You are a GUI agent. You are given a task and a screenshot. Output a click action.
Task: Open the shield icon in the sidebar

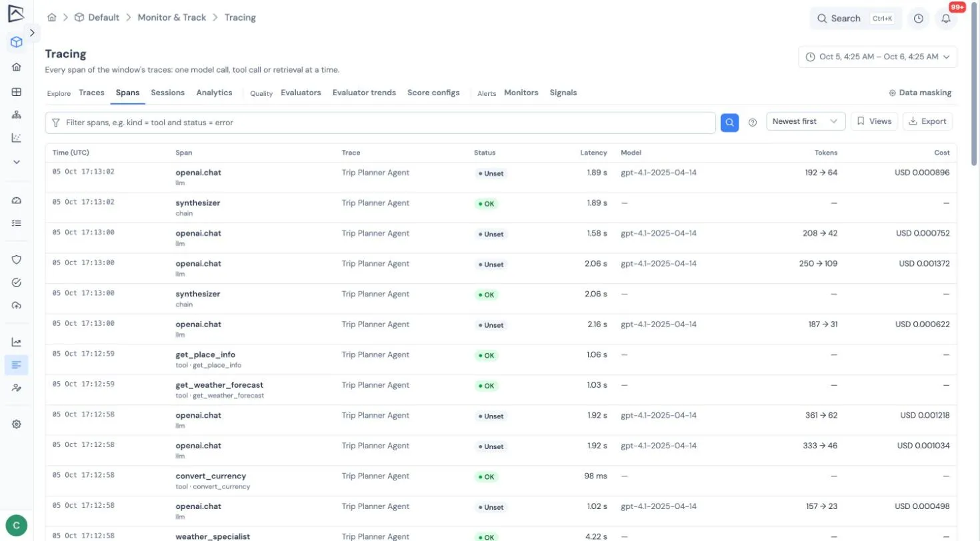[x=17, y=260]
